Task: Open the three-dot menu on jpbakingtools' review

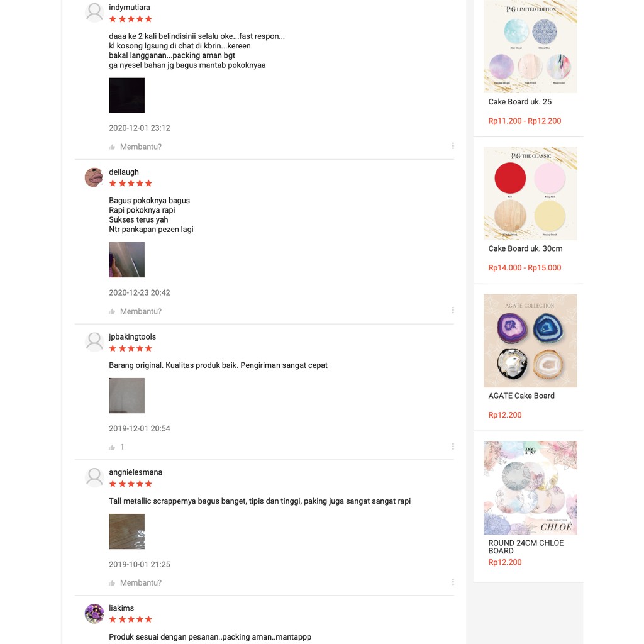Action: pos(453,447)
